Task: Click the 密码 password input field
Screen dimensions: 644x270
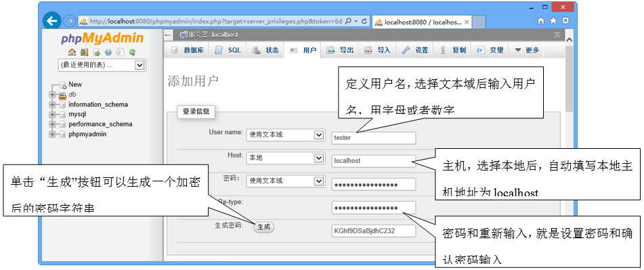Action: (373, 185)
